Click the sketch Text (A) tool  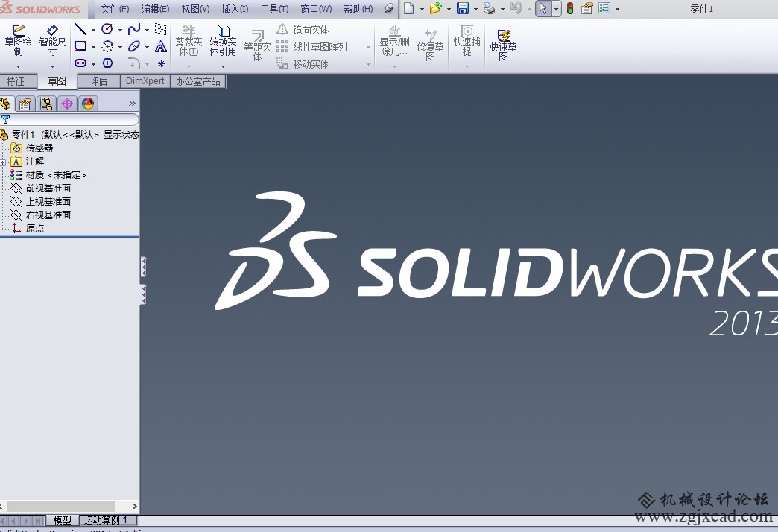pyautogui.click(x=161, y=47)
